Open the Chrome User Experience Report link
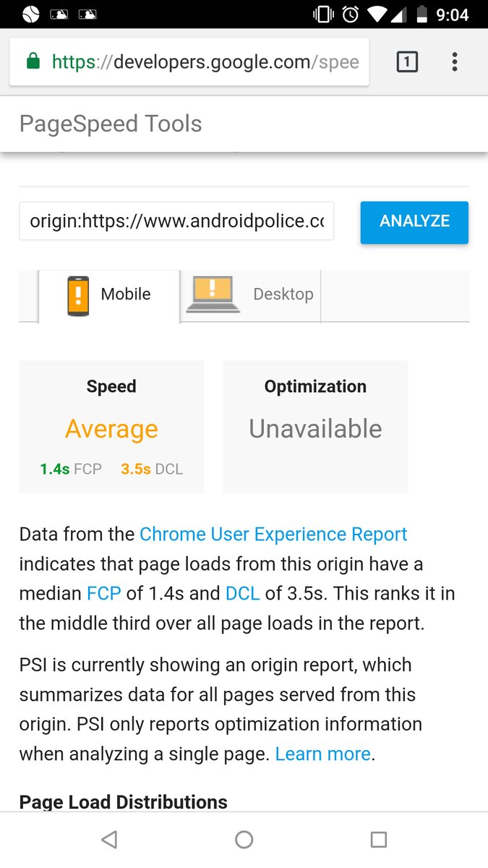Screen dimensions: 488x868 coord(273,535)
